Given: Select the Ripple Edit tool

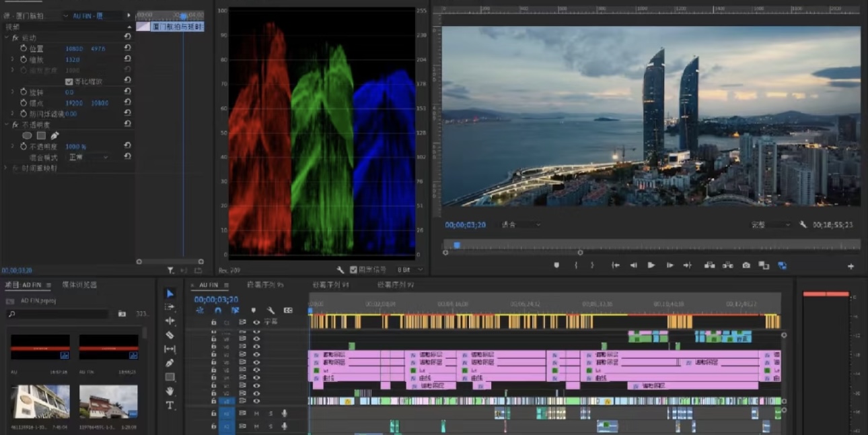Looking at the screenshot, I should coord(170,321).
